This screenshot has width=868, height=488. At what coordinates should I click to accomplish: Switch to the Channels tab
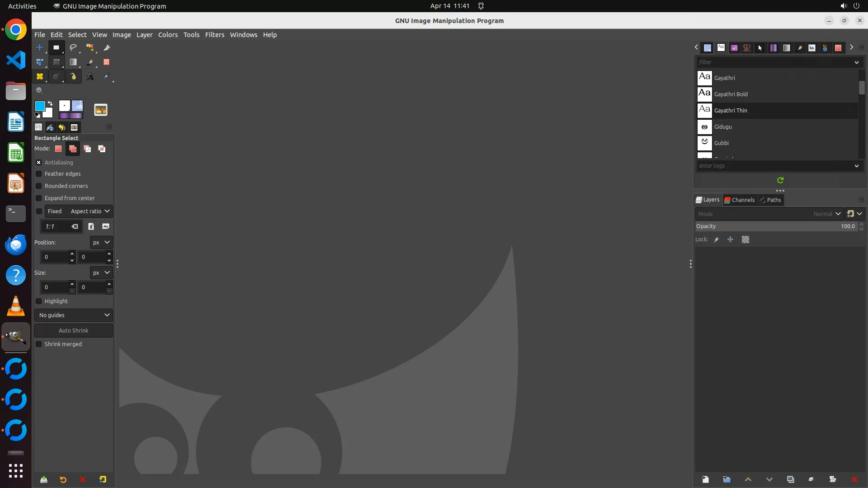click(x=740, y=200)
